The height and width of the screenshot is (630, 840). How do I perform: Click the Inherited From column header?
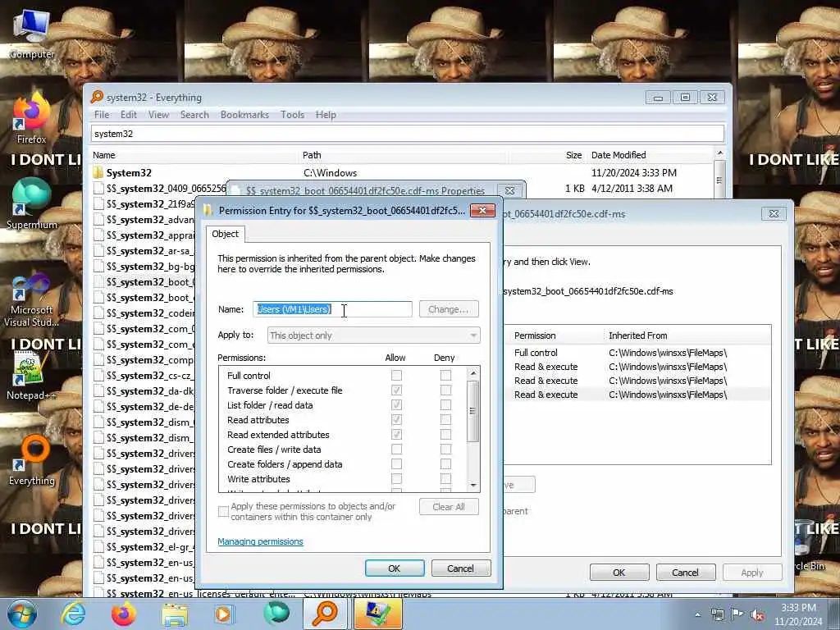tap(687, 336)
